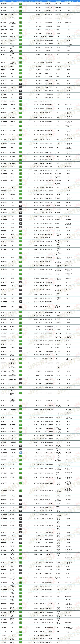This screenshot has height=644, width=80.
Task: Click the fuel icon in MIRAGE 3A90 row
Action: pyautogui.click(x=21, y=393)
